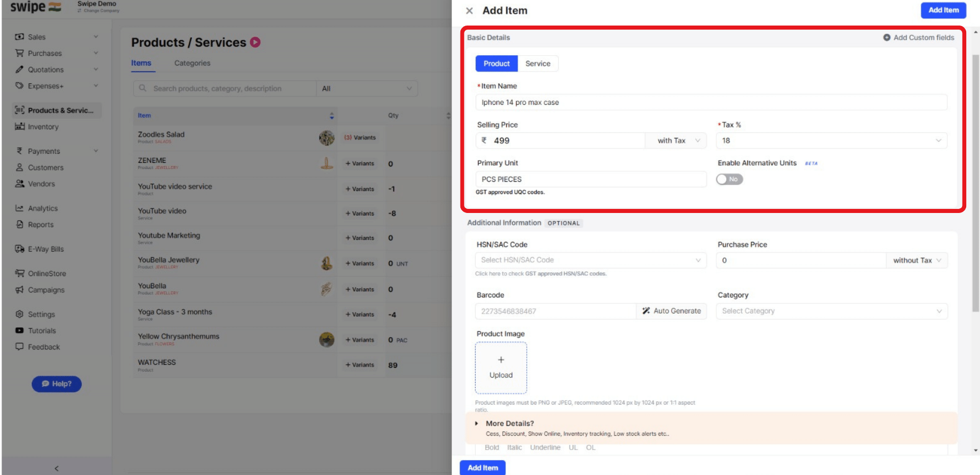Screen dimensions: 980x475
Task: Open the Campaigns section
Action: [46, 290]
